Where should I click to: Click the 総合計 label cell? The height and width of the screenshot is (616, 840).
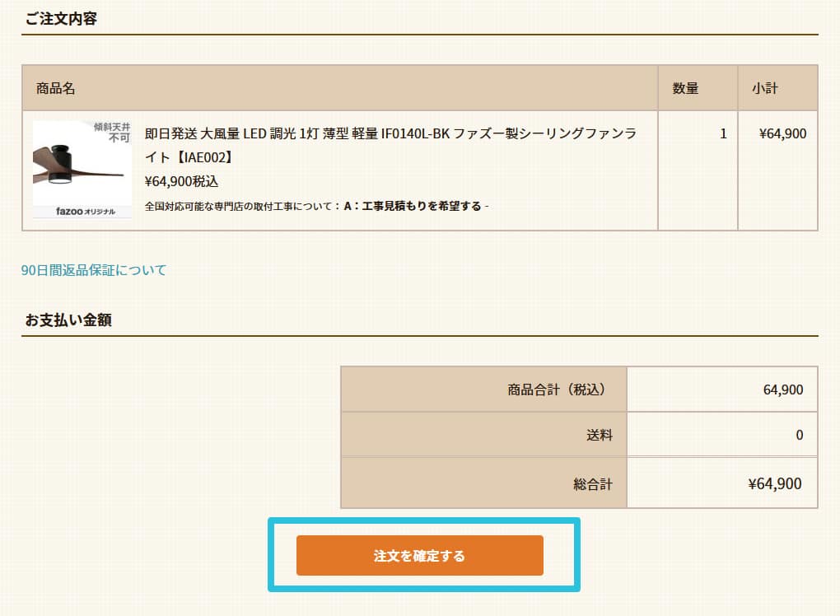tap(593, 484)
